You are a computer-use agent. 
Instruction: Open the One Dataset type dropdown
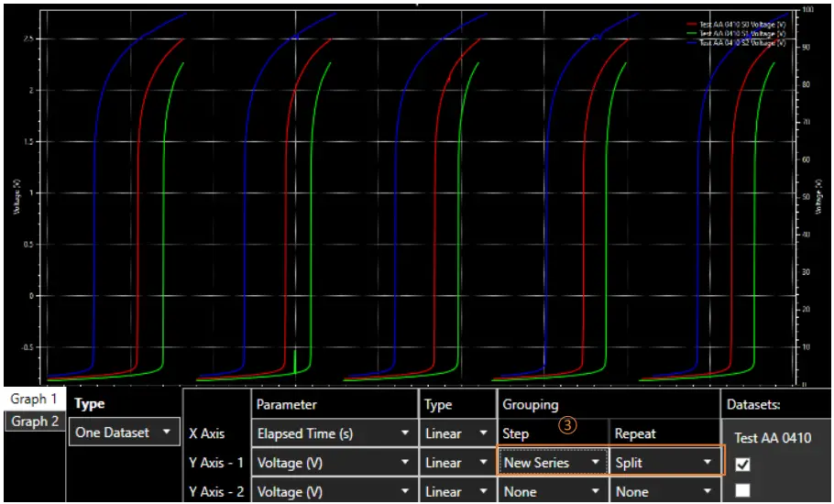124,433
